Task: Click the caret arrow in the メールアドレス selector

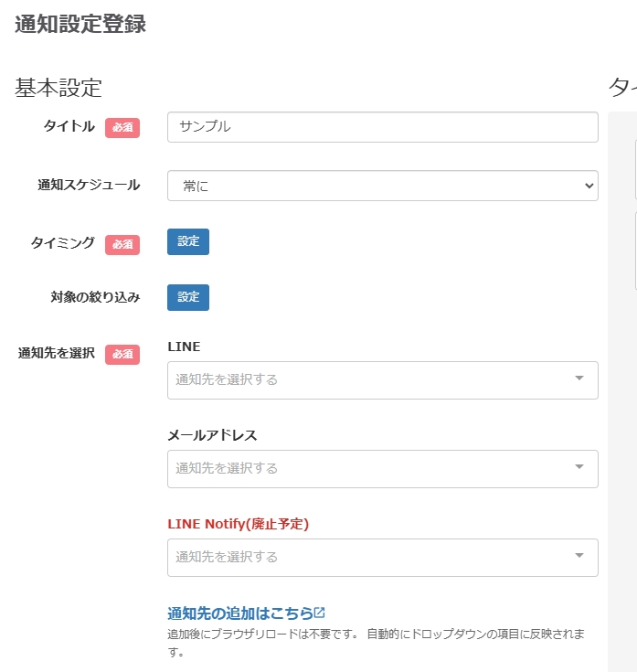Action: pyautogui.click(x=579, y=467)
